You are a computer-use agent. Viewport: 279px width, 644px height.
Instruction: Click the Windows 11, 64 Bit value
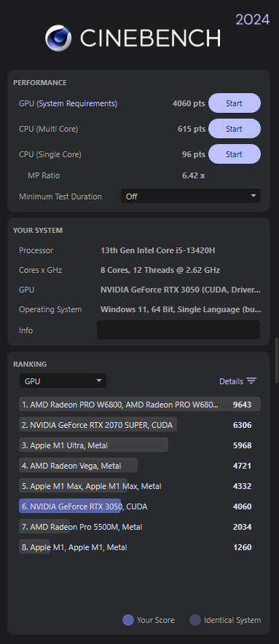(x=181, y=309)
